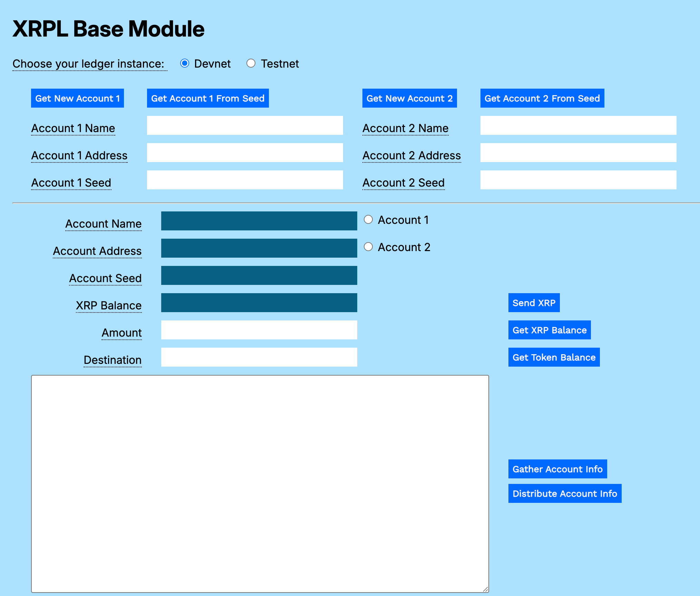Select the Devnet radio button
The width and height of the screenshot is (700, 596).
click(185, 63)
